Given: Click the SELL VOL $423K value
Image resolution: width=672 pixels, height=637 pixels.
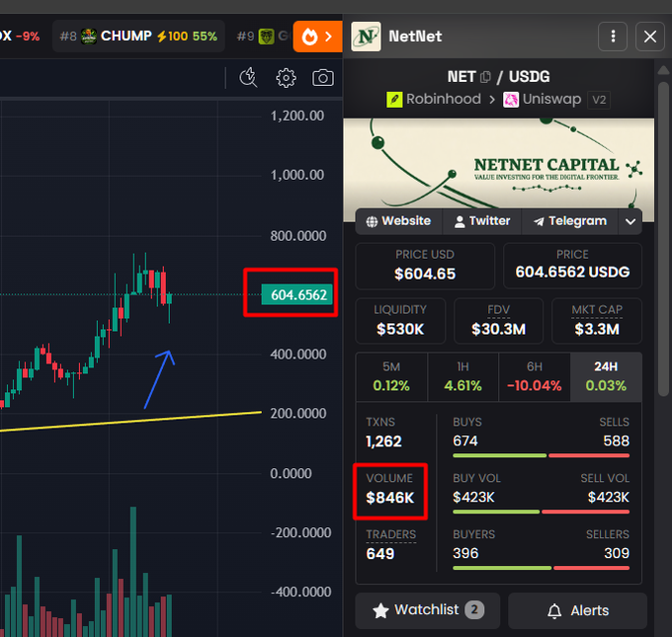Looking at the screenshot, I should (x=608, y=497).
